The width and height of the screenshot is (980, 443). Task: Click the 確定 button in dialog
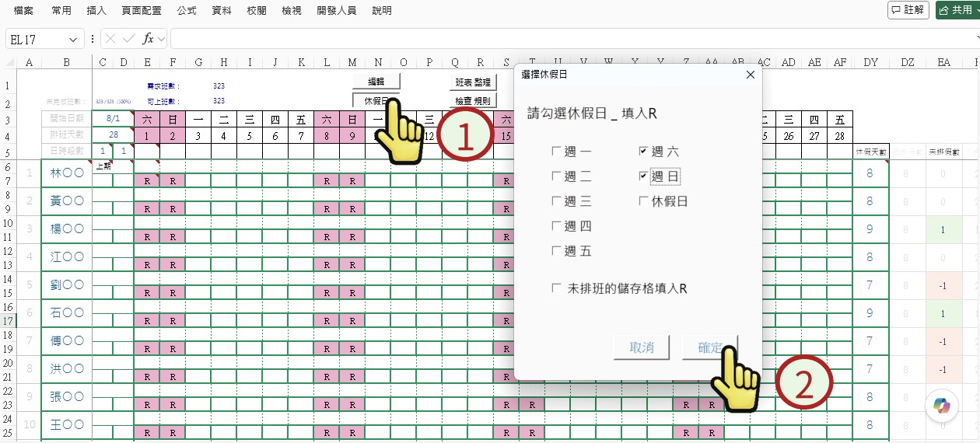coord(709,347)
